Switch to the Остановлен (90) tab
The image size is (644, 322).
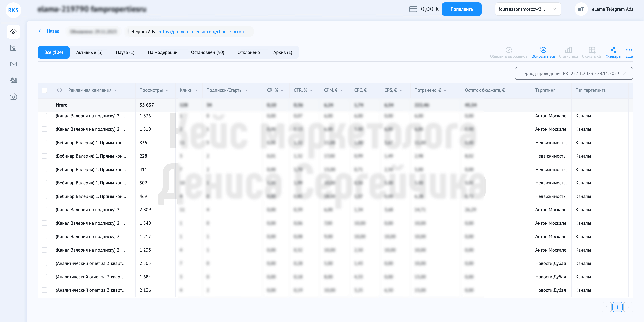pyautogui.click(x=207, y=52)
